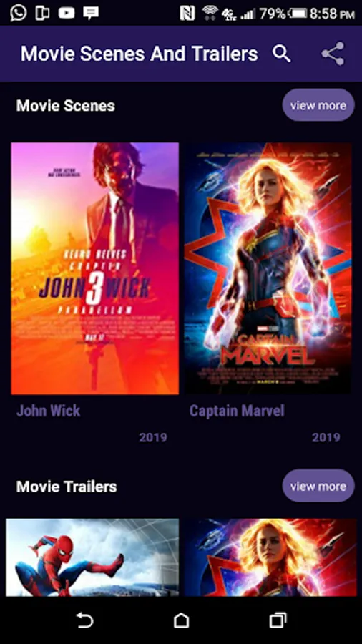The width and height of the screenshot is (362, 644).
Task: Tap the Movie Trailers section heading
Action: coord(67,487)
